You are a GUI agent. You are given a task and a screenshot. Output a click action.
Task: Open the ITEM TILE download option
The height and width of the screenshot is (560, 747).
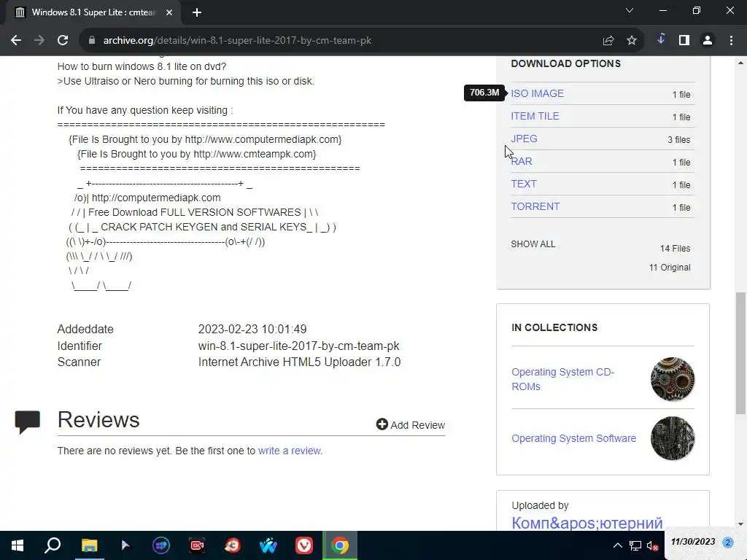[x=535, y=116]
